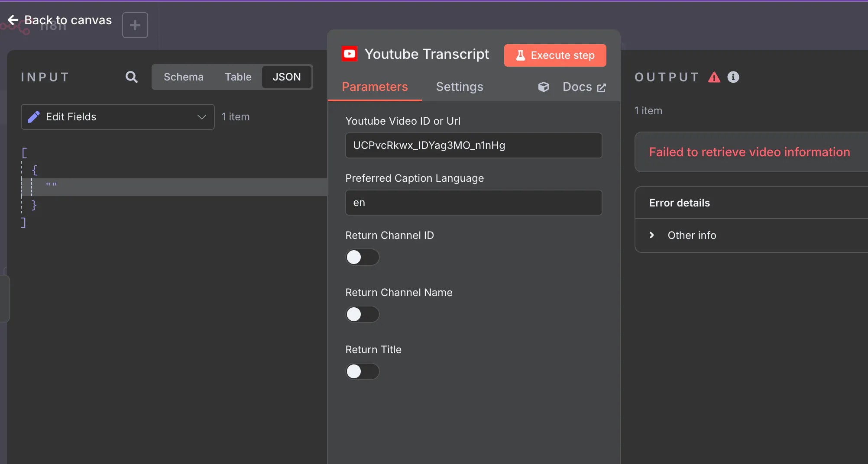Screen dimensions: 868x464
Task: Toggle the Return Channel ID switch
Action: coord(363,257)
